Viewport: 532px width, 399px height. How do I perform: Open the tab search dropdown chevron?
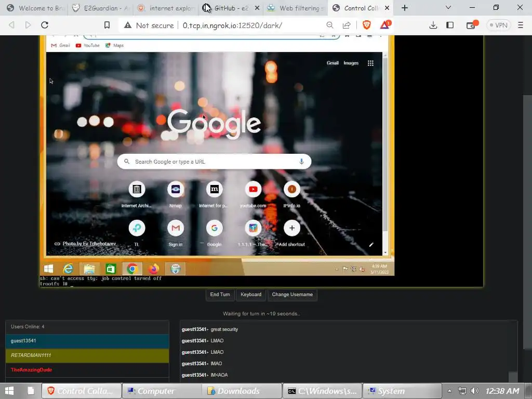448,7
